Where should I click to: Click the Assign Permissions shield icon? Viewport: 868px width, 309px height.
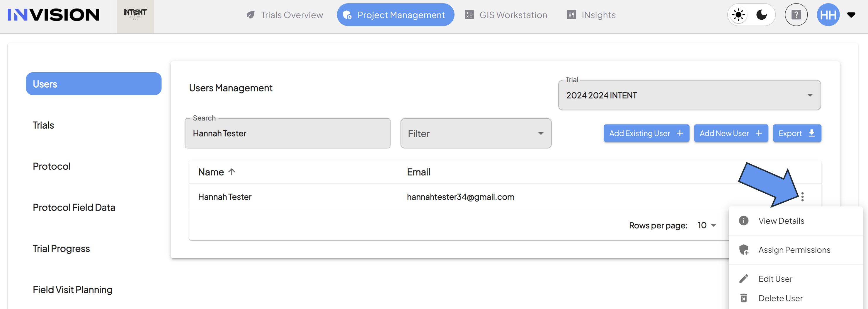coord(744,250)
